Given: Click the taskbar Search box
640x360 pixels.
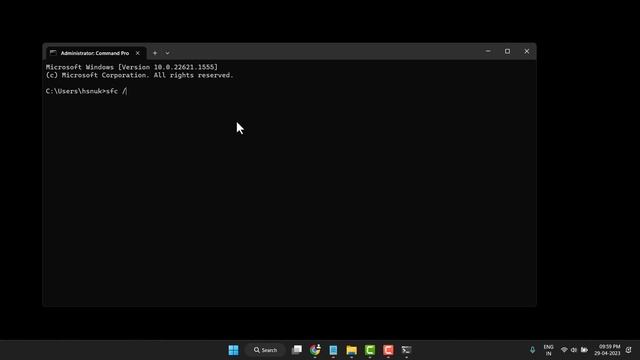Looking at the screenshot, I should (265, 350).
